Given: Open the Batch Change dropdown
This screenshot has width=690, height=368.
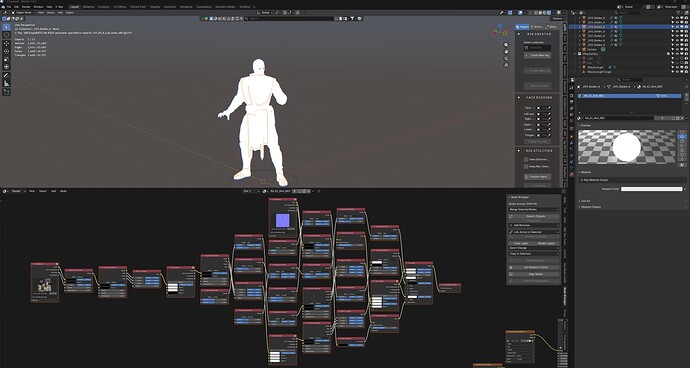Looking at the screenshot, I should 534,248.
